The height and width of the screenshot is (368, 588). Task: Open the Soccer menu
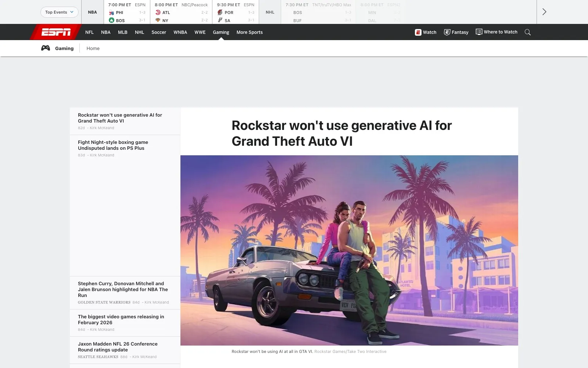[x=159, y=32]
